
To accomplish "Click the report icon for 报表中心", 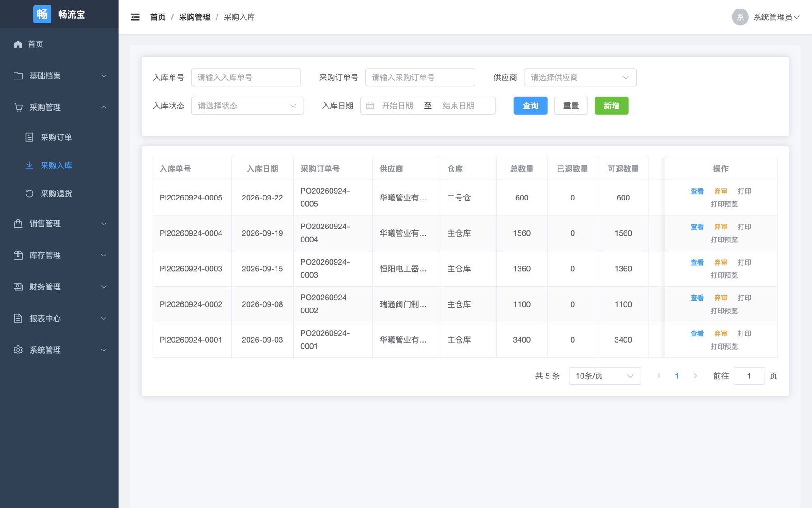I will click(18, 318).
